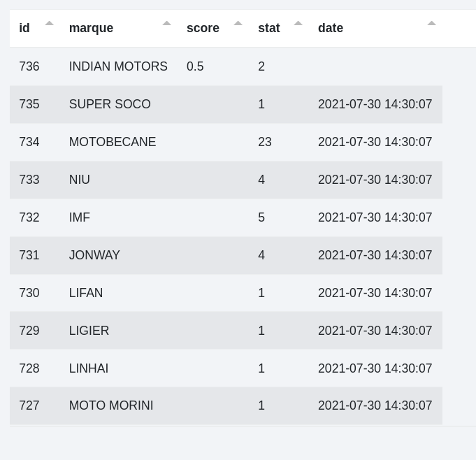This screenshot has height=460, width=476.
Task: Click the 0.5 score cell
Action: coord(195,66)
